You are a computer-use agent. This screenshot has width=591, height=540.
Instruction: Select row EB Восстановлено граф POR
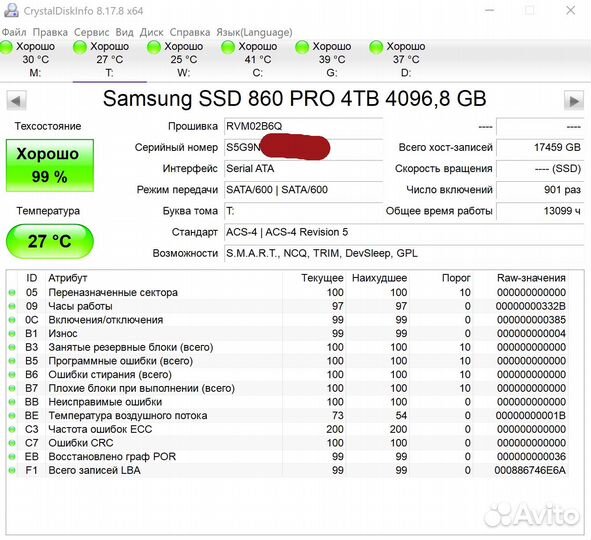pyautogui.click(x=288, y=457)
